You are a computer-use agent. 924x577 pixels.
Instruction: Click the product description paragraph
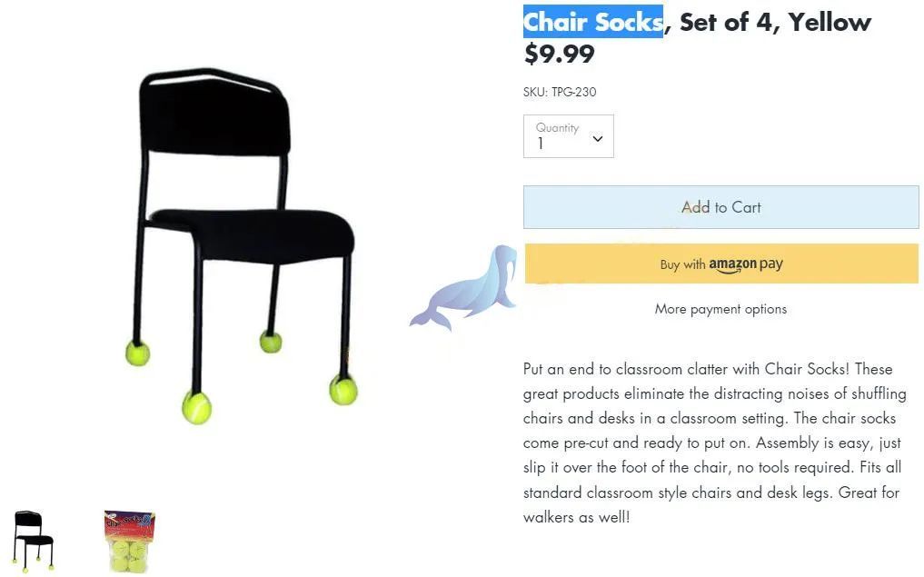[715, 443]
